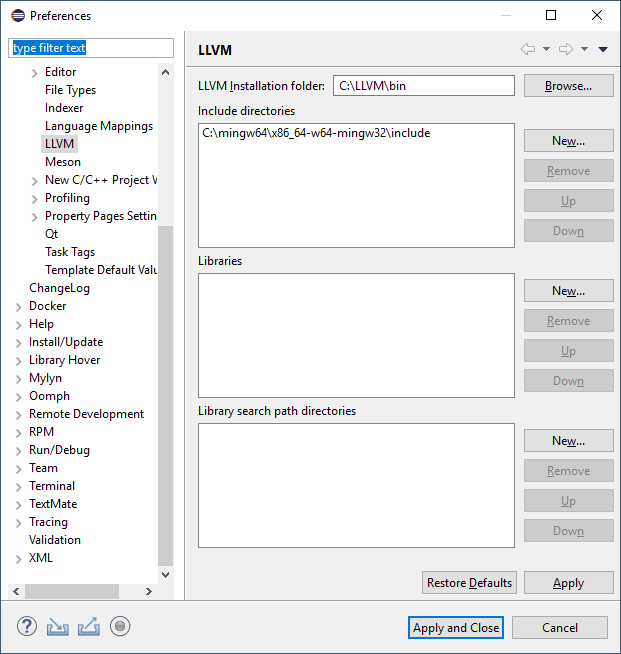Image resolution: width=621 pixels, height=654 pixels.
Task: Add New library entry
Action: (x=568, y=290)
